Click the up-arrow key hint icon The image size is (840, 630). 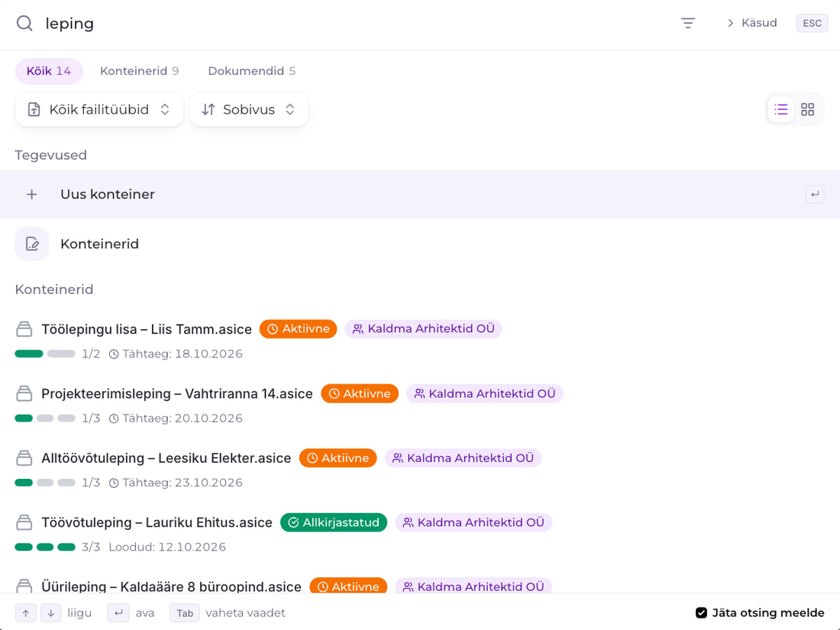tap(26, 613)
